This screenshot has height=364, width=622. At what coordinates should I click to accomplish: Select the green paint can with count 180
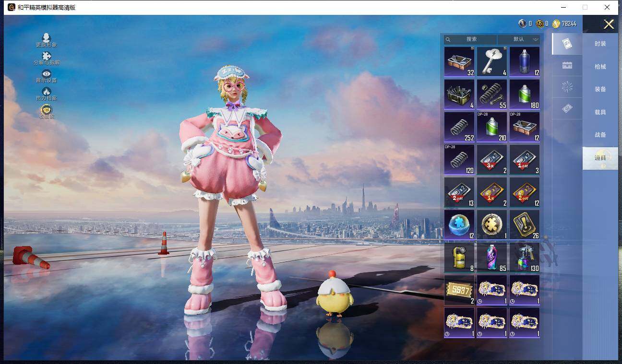tap(525, 94)
